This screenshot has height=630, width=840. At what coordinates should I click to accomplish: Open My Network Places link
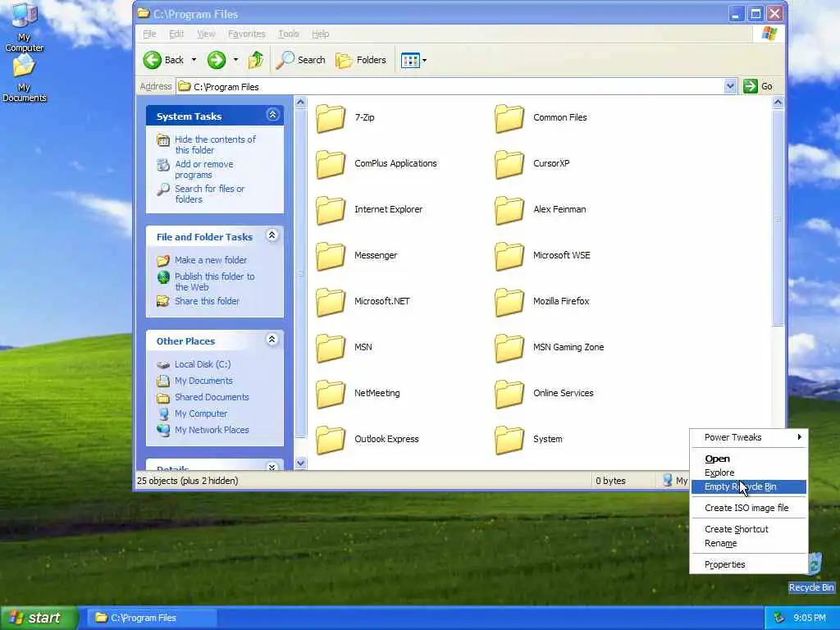[x=212, y=430]
